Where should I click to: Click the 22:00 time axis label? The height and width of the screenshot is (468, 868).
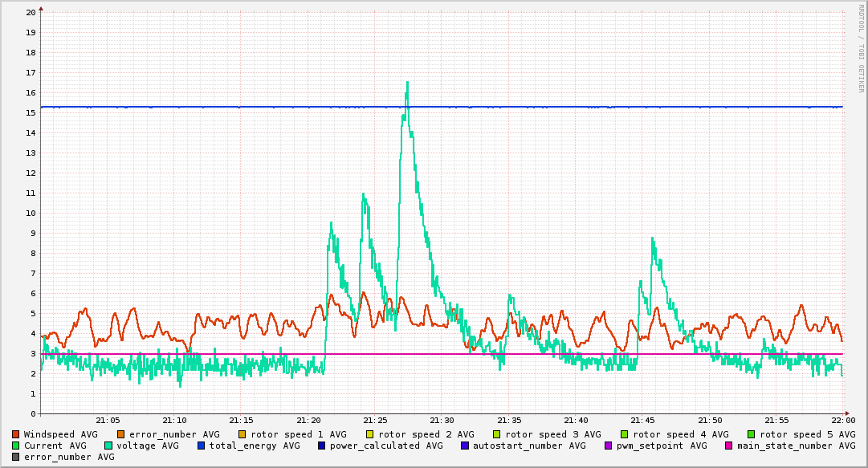843,420
